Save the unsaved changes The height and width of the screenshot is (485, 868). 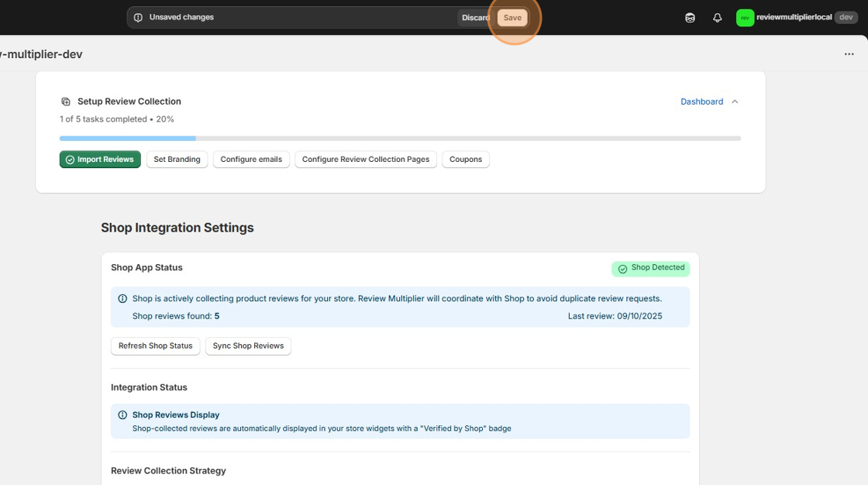(512, 17)
